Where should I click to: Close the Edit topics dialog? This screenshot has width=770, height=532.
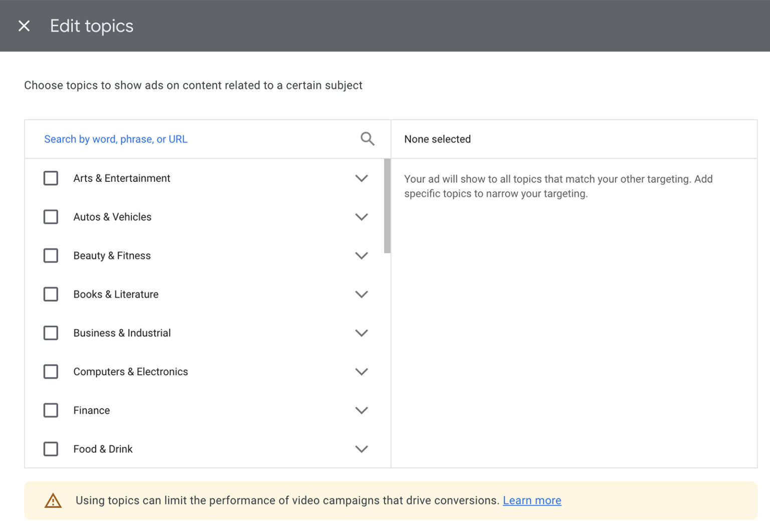click(24, 26)
